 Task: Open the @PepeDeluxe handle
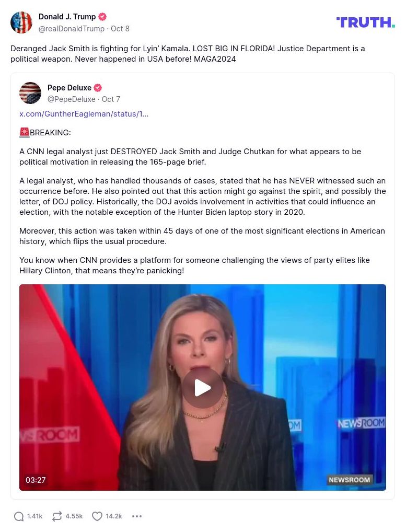point(72,99)
